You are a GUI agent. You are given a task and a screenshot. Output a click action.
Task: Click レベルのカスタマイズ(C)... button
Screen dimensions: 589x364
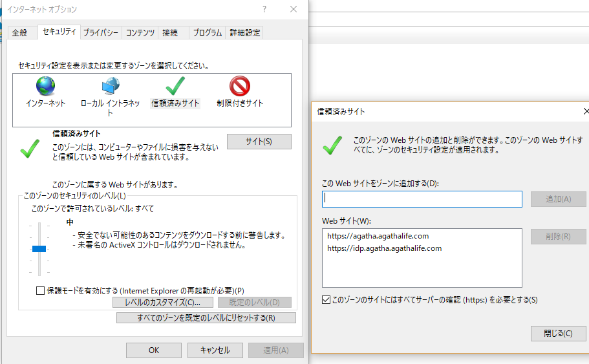163,303
